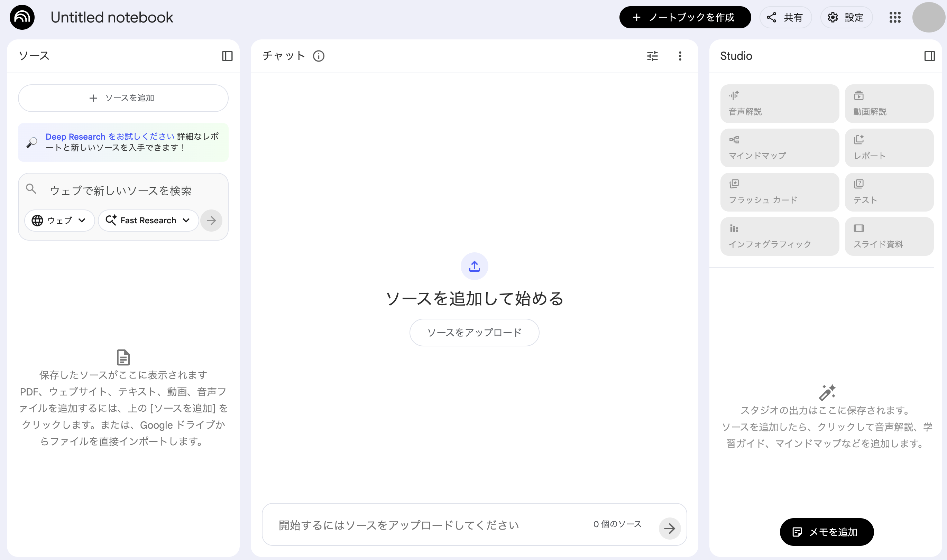Click ソースをアップロード button
This screenshot has height=560, width=947.
(474, 333)
